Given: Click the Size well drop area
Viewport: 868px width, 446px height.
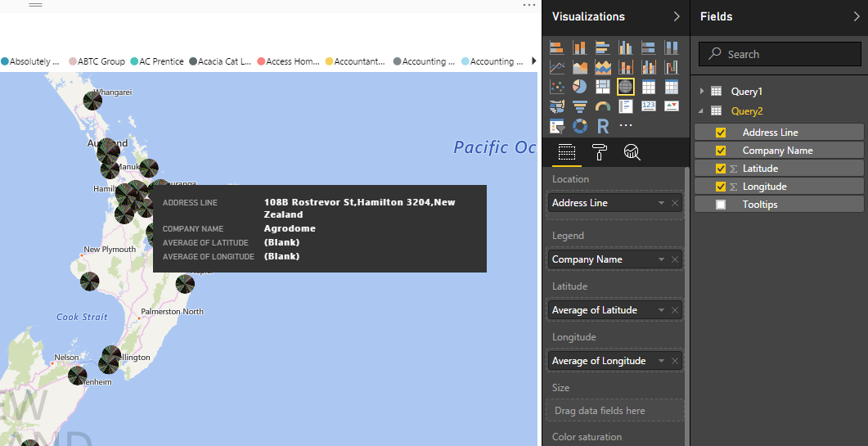Looking at the screenshot, I should click(x=614, y=411).
